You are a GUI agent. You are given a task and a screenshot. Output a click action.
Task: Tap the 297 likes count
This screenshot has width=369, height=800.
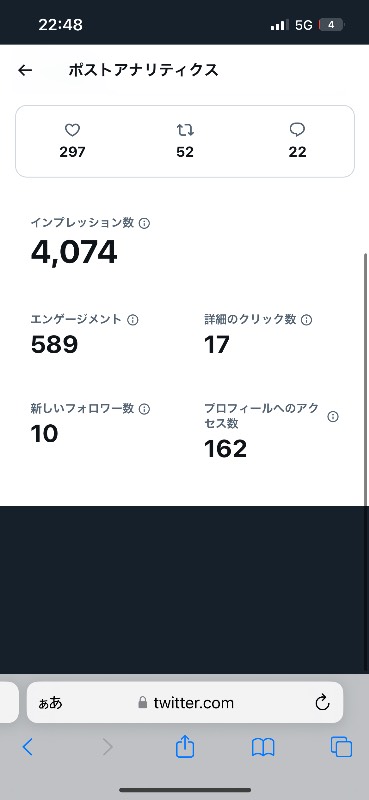tap(72, 152)
